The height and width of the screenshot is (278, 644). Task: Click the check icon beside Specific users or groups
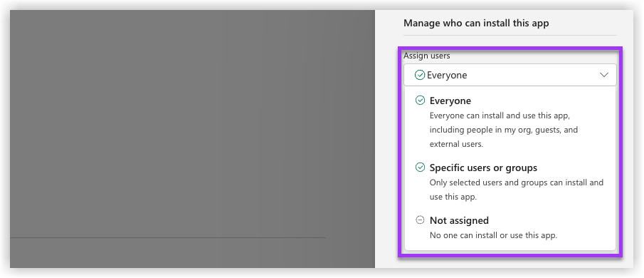pos(420,168)
